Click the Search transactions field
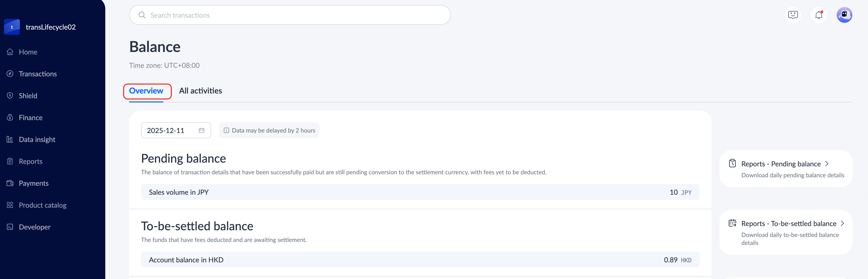The width and height of the screenshot is (868, 279). click(290, 15)
